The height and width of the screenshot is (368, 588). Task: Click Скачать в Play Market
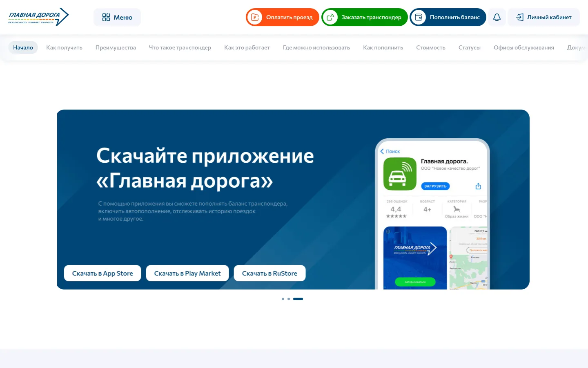tap(187, 273)
